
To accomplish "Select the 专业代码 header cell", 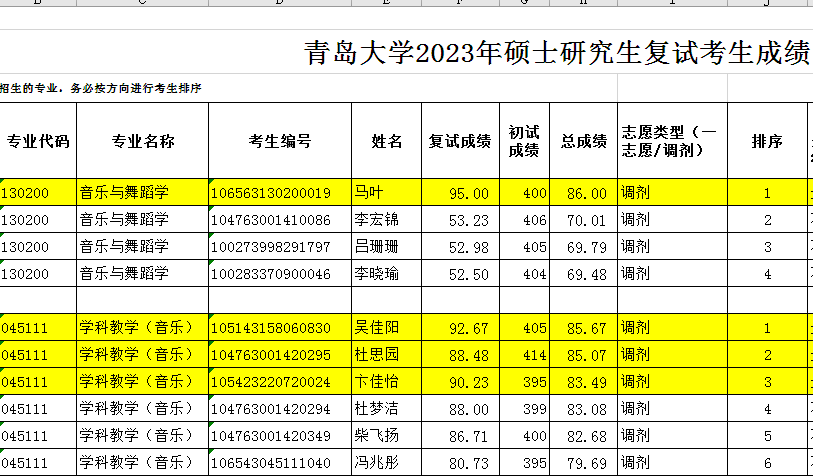I will coord(38,141).
